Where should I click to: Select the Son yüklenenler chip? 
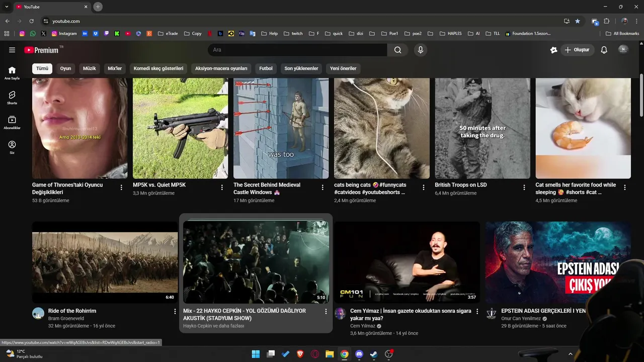tap(301, 68)
